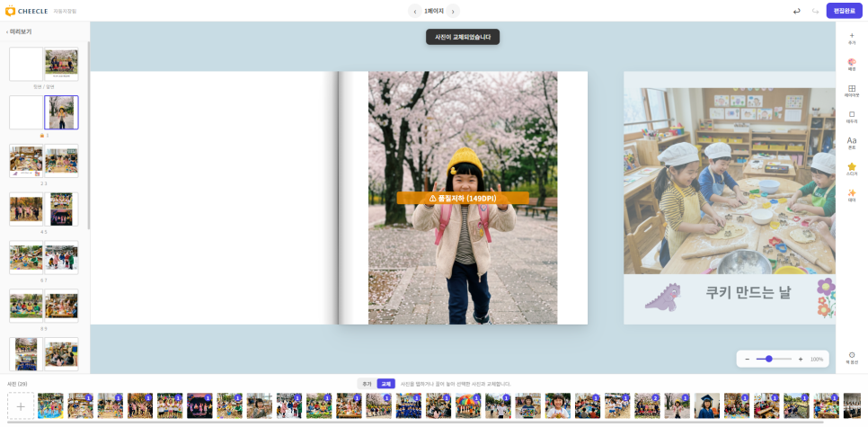
Task: Collapse the 미리보기 preview panel
Action: (x=19, y=32)
